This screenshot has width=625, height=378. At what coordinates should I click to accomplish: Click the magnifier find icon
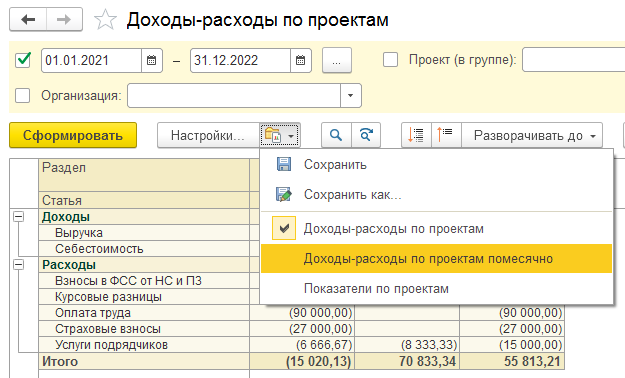[x=336, y=135]
